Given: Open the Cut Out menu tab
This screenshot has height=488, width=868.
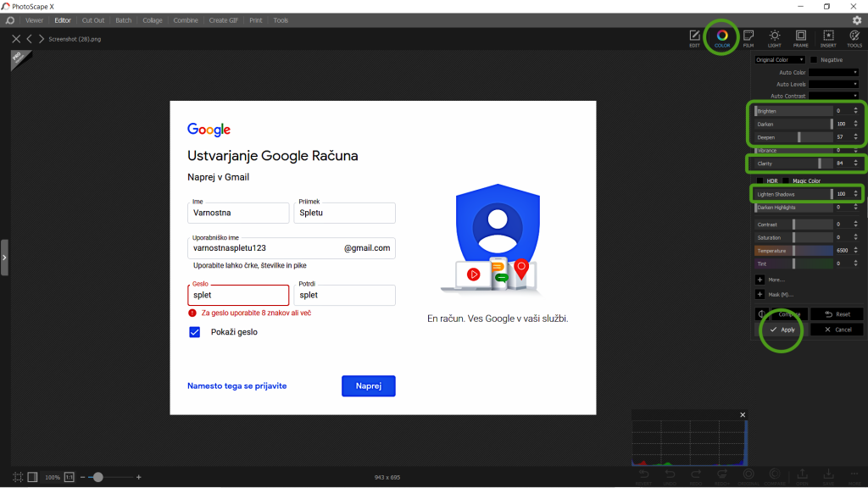Looking at the screenshot, I should pos(93,20).
